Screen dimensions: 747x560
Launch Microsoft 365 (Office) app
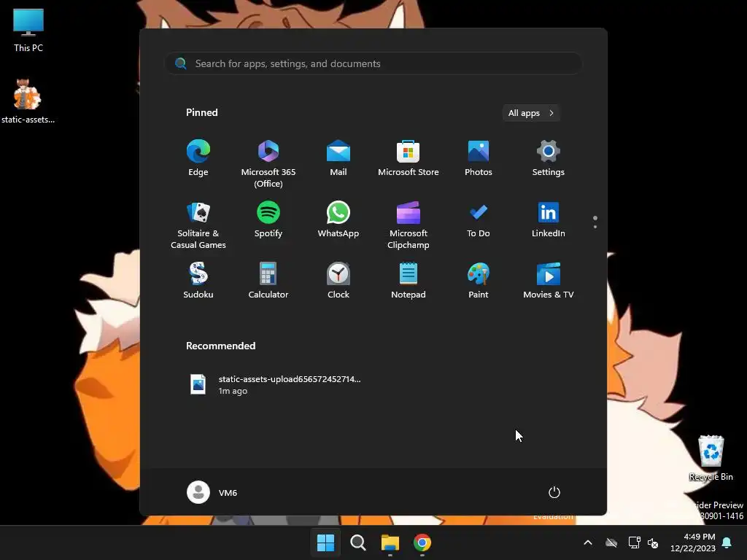click(x=268, y=163)
